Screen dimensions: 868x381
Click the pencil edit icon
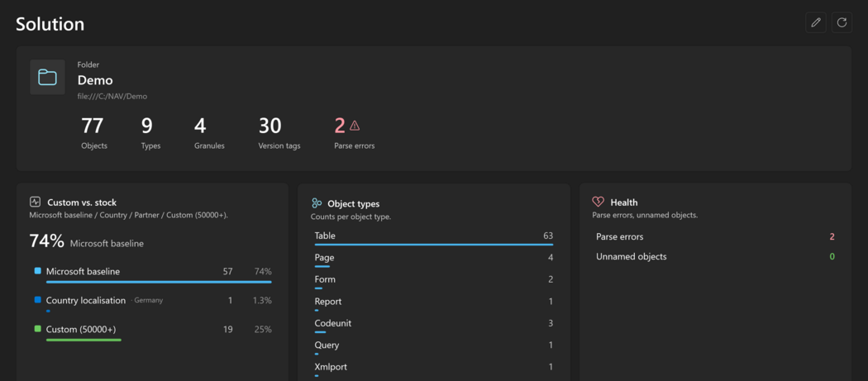(x=815, y=22)
